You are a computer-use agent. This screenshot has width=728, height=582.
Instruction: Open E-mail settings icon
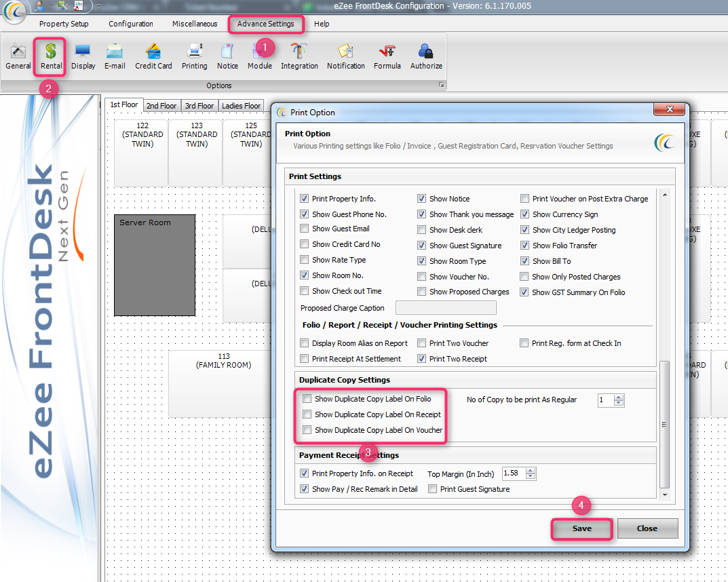(x=115, y=56)
